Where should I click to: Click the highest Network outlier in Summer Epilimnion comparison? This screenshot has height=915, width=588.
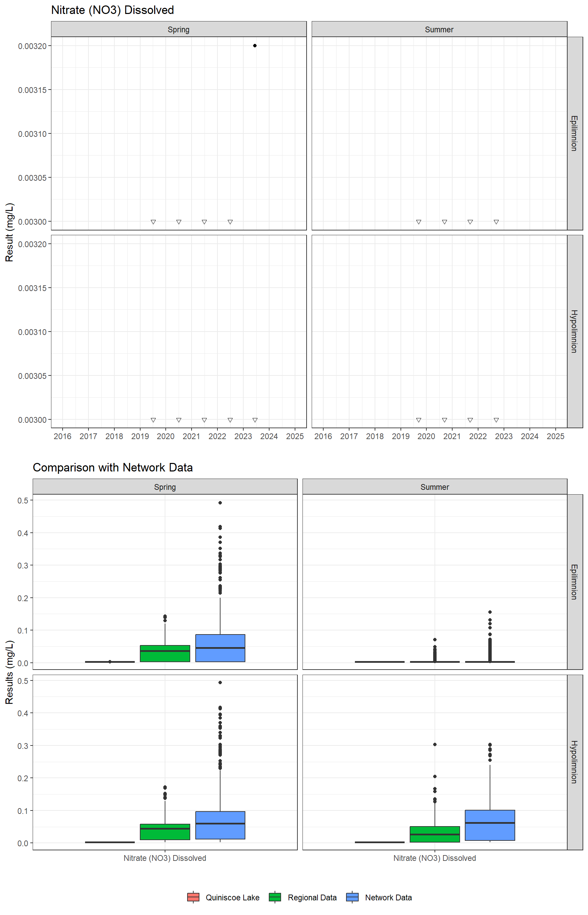pos(490,612)
